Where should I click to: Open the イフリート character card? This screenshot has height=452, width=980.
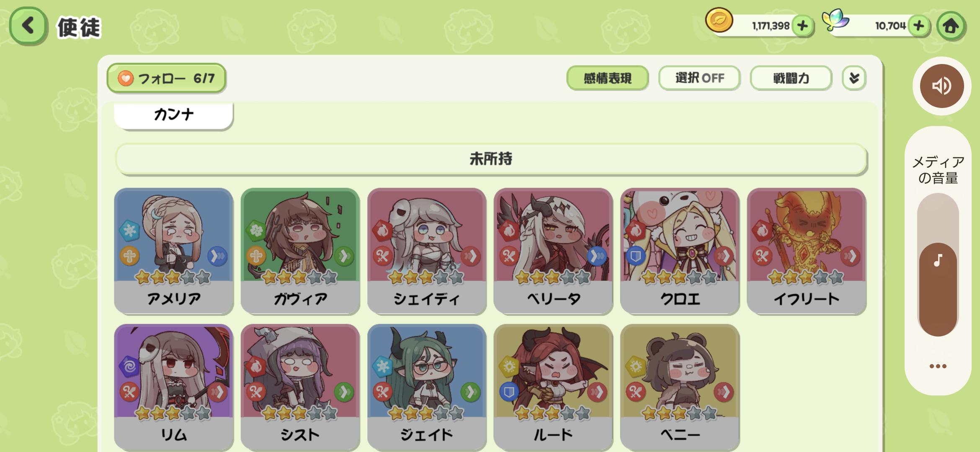pos(806,251)
